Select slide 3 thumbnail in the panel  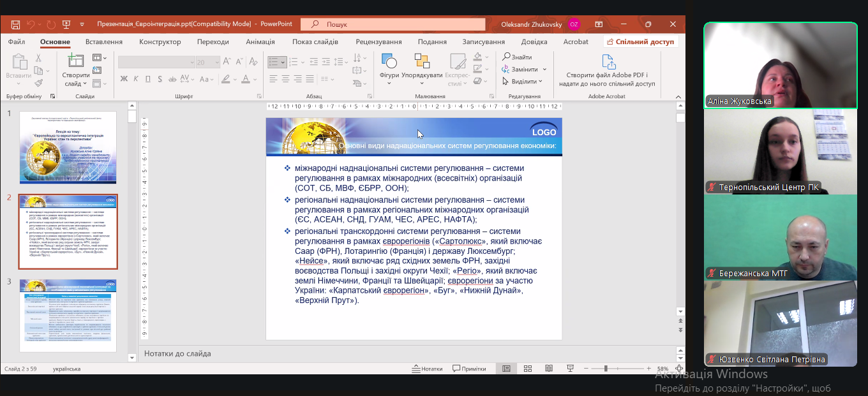click(68, 315)
